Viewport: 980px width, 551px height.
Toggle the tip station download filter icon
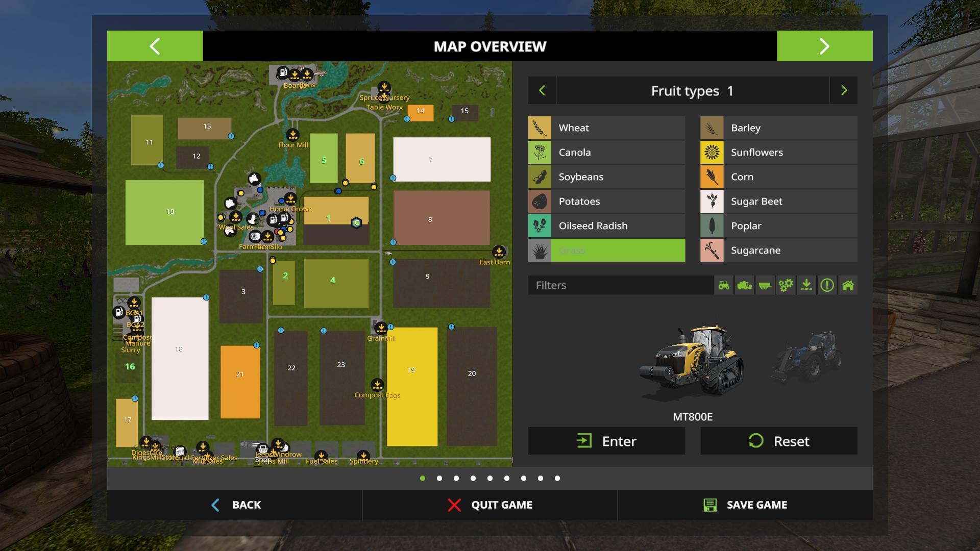806,285
